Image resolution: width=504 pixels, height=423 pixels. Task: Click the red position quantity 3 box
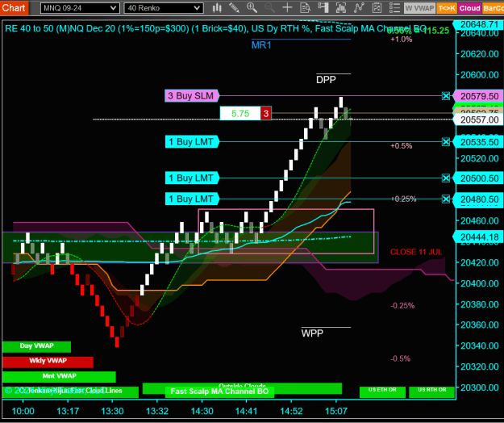[266, 114]
